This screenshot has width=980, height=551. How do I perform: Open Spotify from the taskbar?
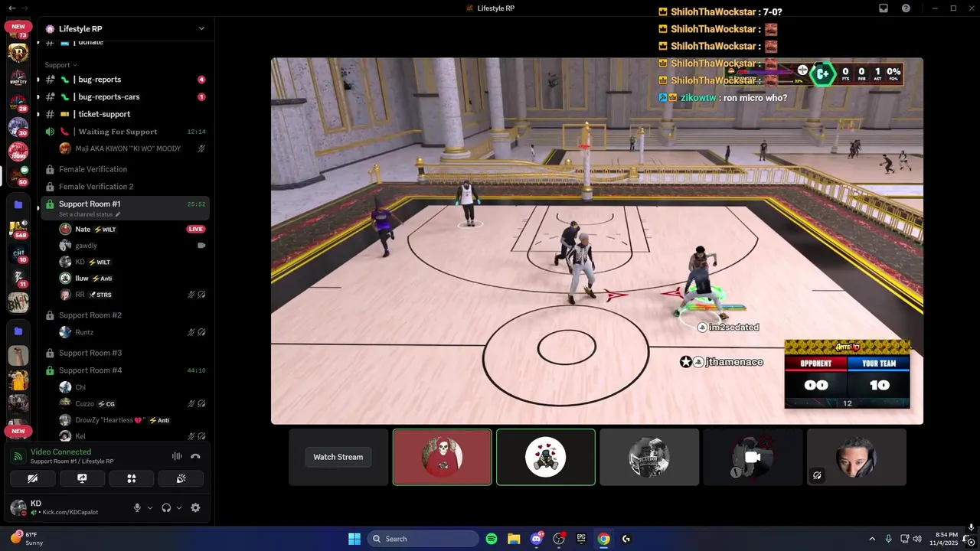coord(492,539)
